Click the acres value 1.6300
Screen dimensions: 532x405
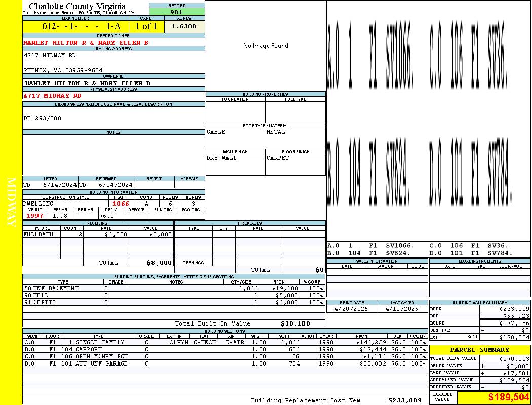pos(183,26)
